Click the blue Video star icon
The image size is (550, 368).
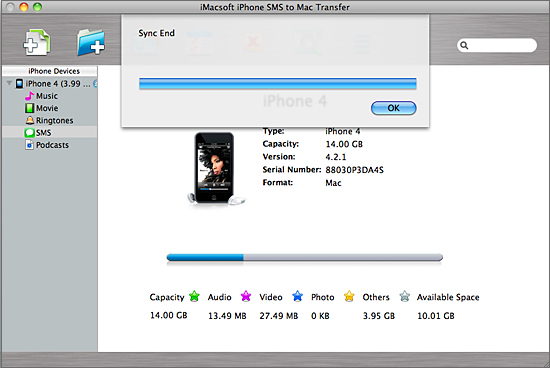297,296
